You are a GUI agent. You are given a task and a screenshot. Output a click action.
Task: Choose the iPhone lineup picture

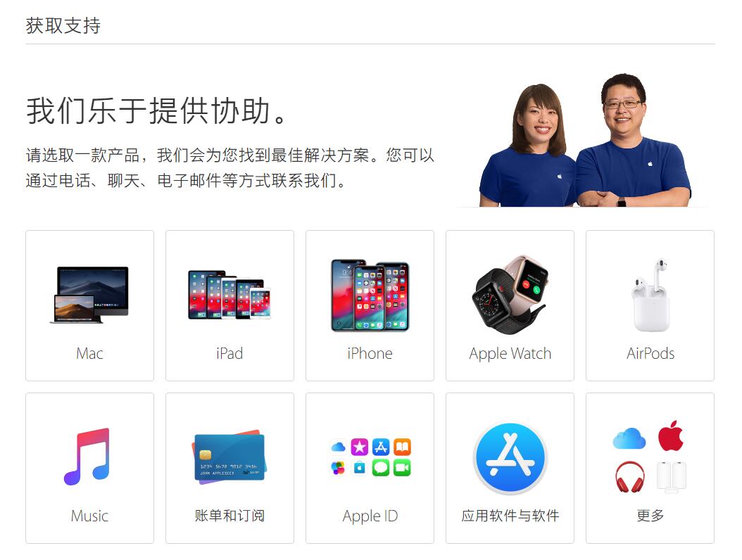[x=370, y=295]
